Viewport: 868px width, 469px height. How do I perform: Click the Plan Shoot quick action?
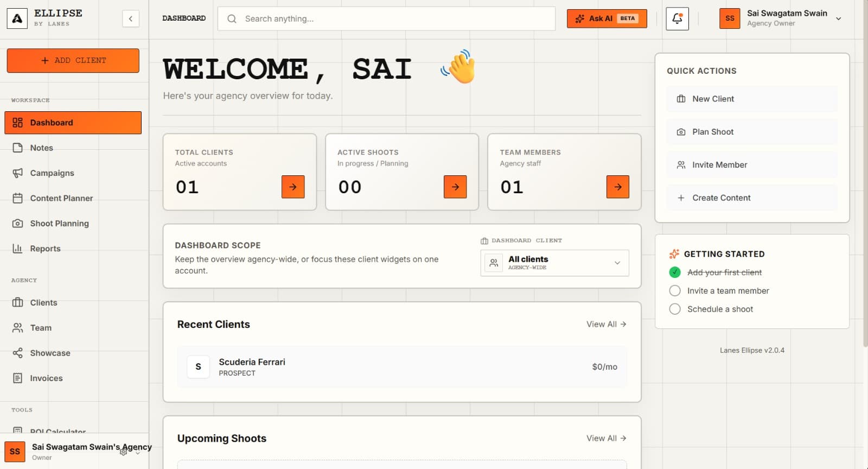(x=752, y=132)
